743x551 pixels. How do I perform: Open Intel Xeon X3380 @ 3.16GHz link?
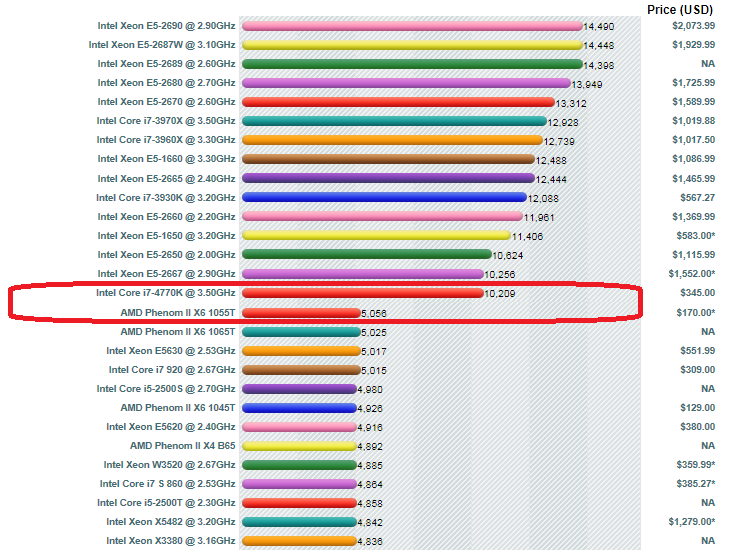[x=171, y=541]
